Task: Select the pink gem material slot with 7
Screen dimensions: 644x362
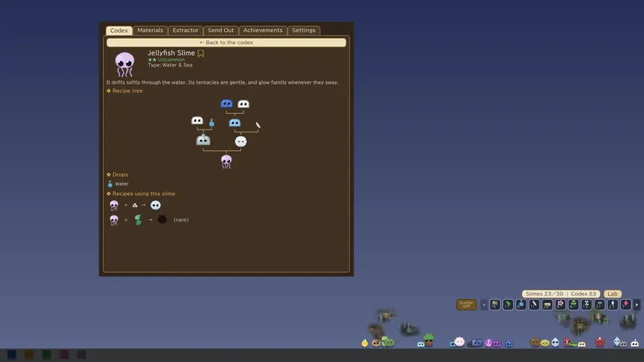Action: tap(625, 304)
